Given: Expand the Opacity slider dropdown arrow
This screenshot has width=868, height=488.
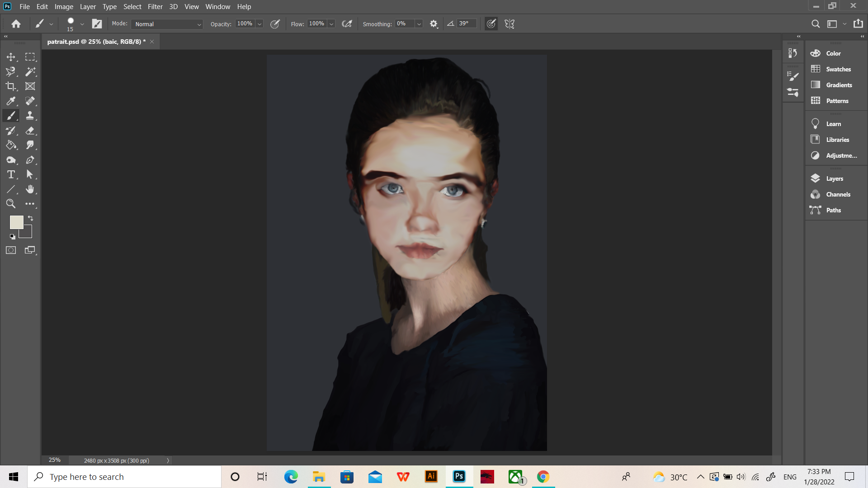Looking at the screenshot, I should 260,24.
